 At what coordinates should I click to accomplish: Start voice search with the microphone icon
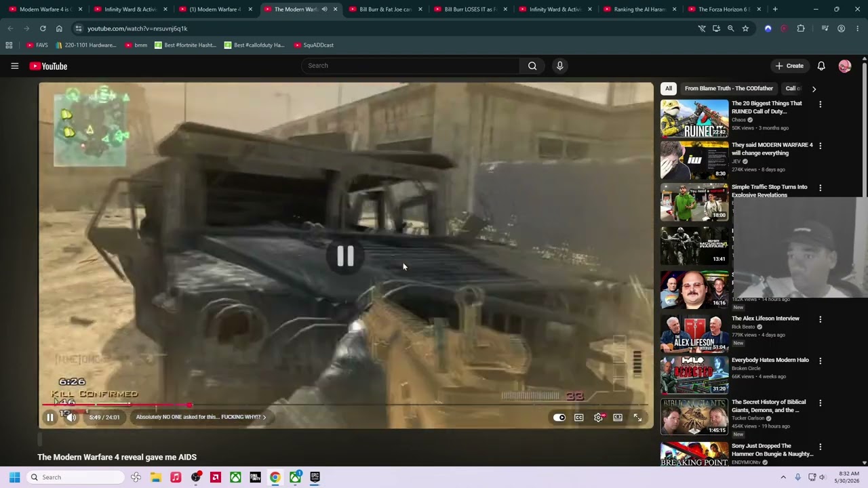559,66
